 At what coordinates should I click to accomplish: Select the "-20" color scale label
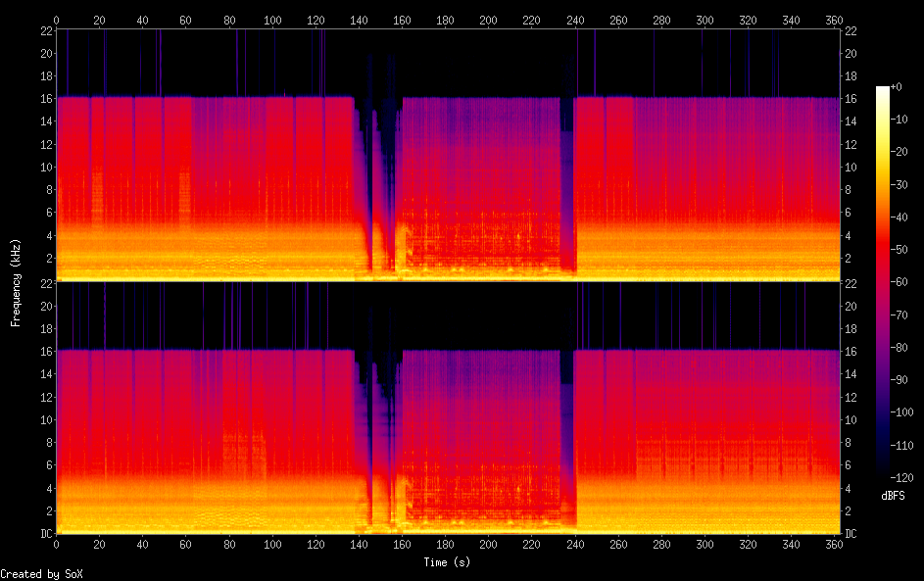tap(900, 152)
